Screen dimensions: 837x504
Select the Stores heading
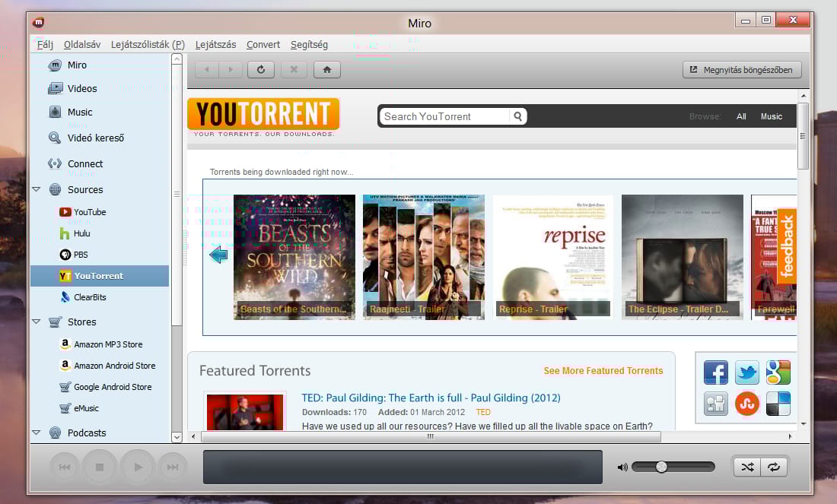[81, 322]
